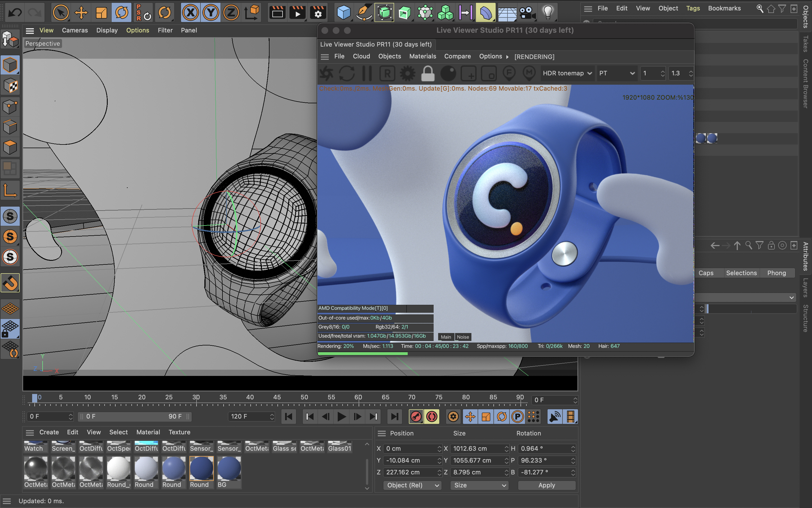This screenshot has height=508, width=812.
Task: Click the Enable Axis L-shaped icon
Action: (x=10, y=190)
